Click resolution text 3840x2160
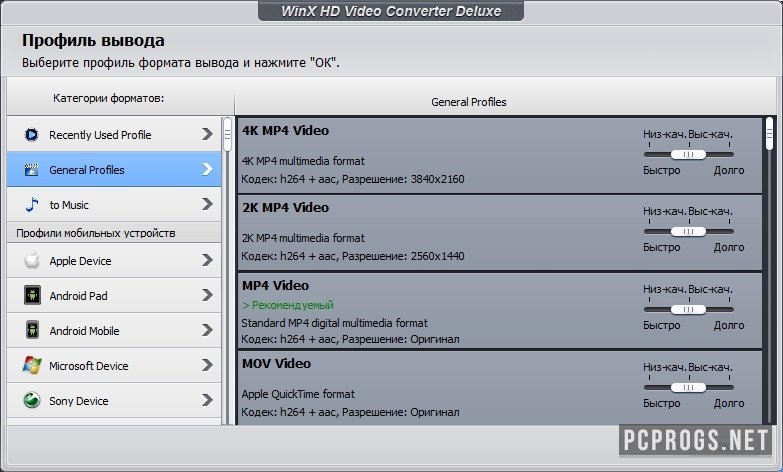 437,179
